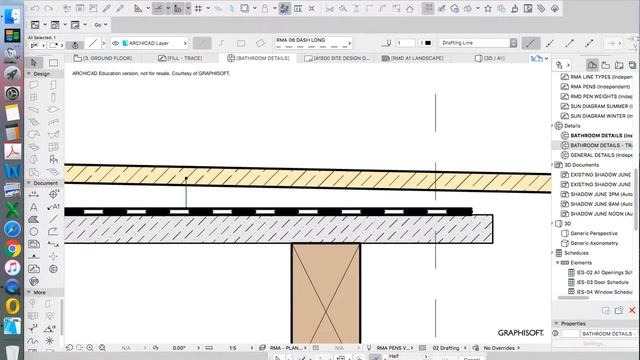Toggle the grid snap icon

[x=198, y=9]
